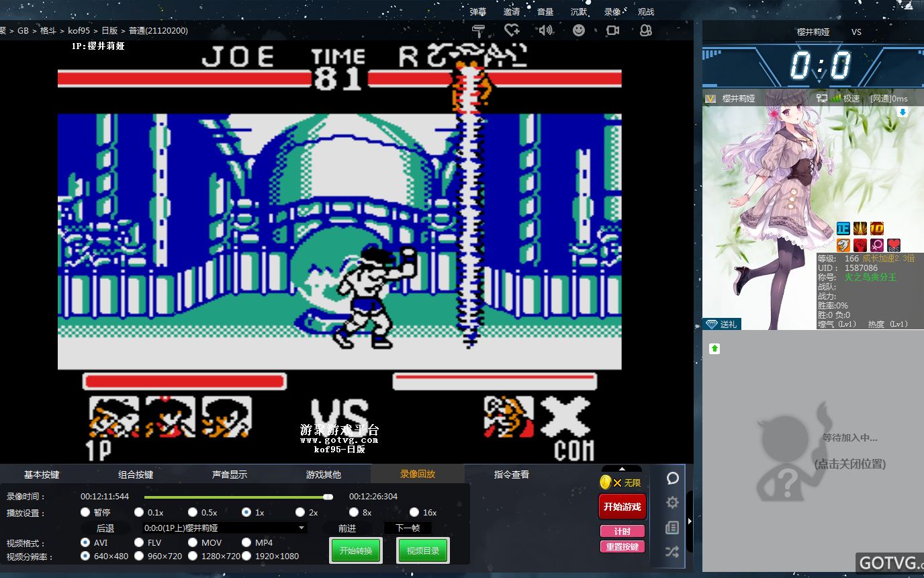This screenshot has height=578, width=924.
Task: Click the diamond 送礼 gift button
Action: click(x=722, y=324)
